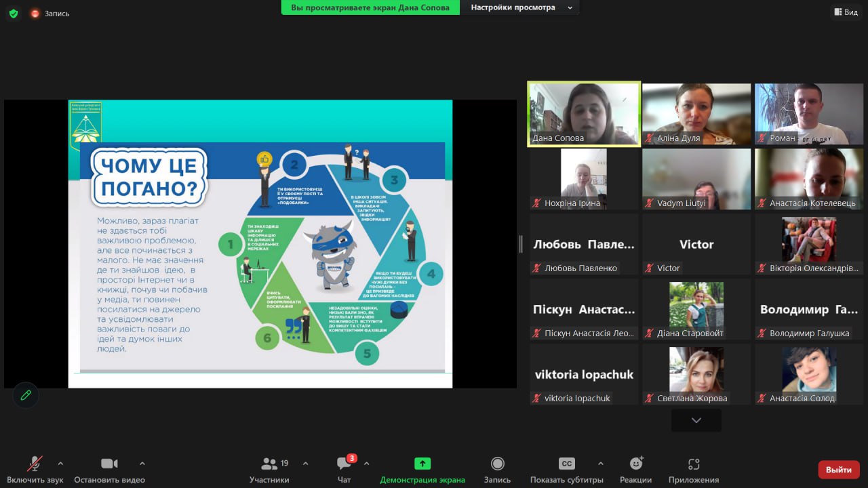Select Любовь Павленко's participant tile
This screenshot has height=488, width=868.
[584, 244]
